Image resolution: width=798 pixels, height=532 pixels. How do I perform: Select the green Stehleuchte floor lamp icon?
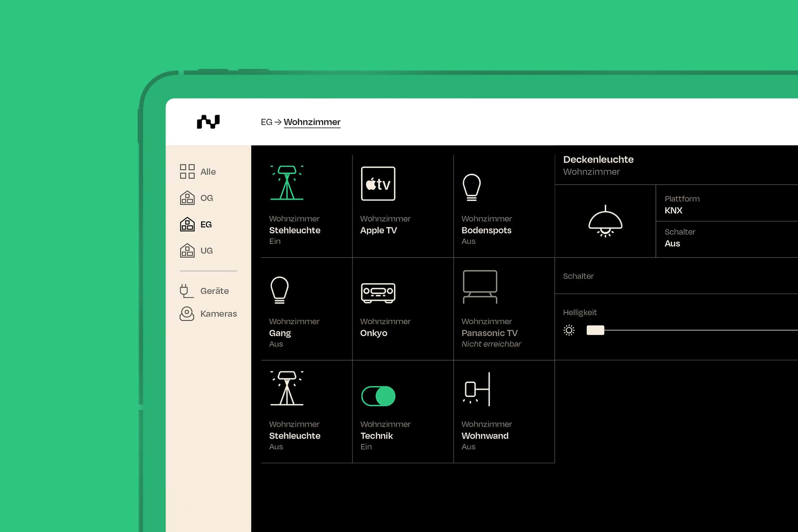(287, 183)
